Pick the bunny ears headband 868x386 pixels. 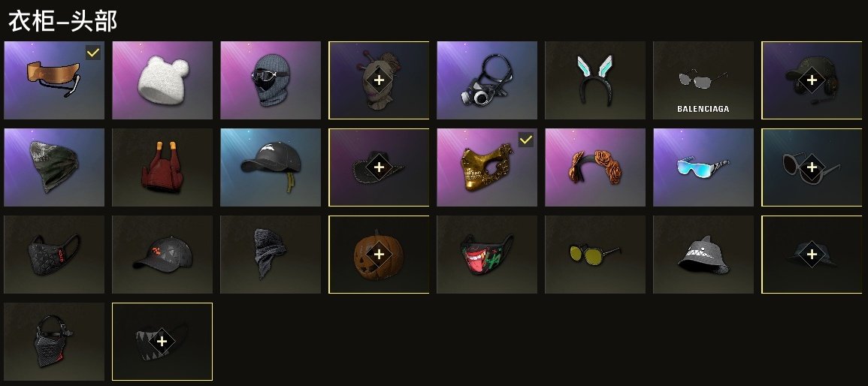point(595,80)
